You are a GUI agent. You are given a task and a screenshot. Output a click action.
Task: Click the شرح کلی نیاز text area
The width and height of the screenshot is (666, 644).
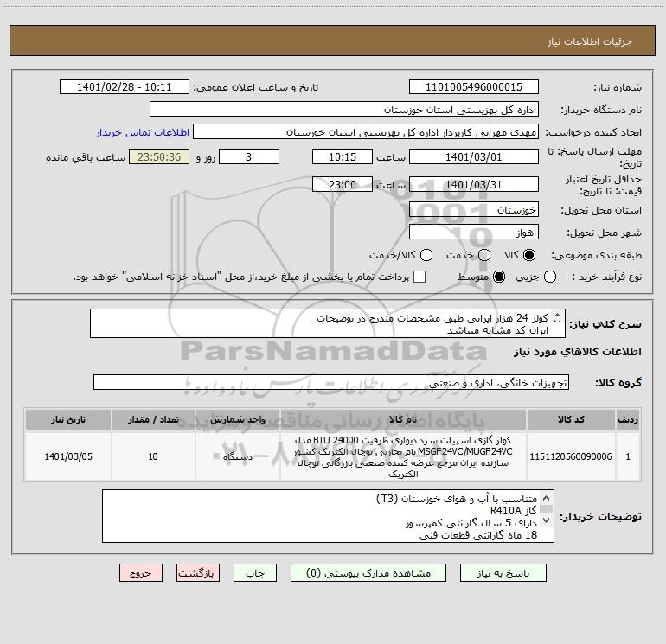tap(328, 323)
